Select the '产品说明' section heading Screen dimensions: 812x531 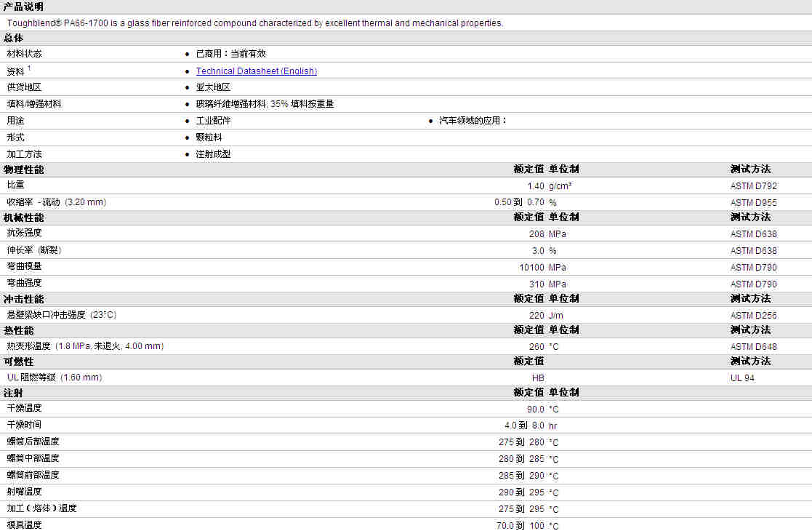pyautogui.click(x=23, y=7)
